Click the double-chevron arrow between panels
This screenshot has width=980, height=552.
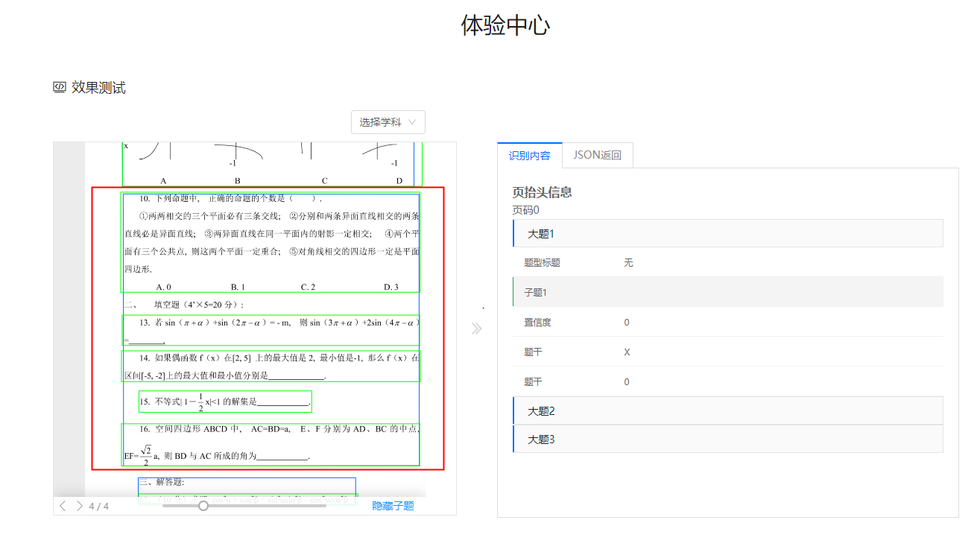[477, 329]
